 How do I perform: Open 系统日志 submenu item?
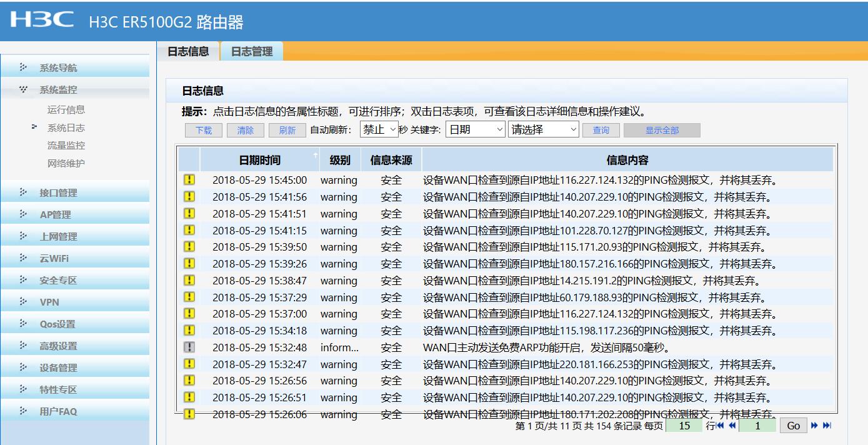[x=66, y=127]
